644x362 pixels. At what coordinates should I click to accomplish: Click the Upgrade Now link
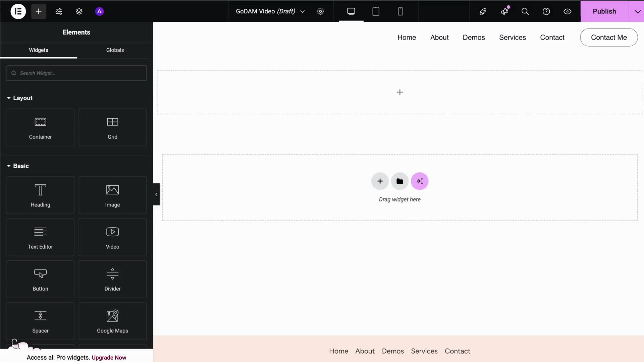click(109, 357)
